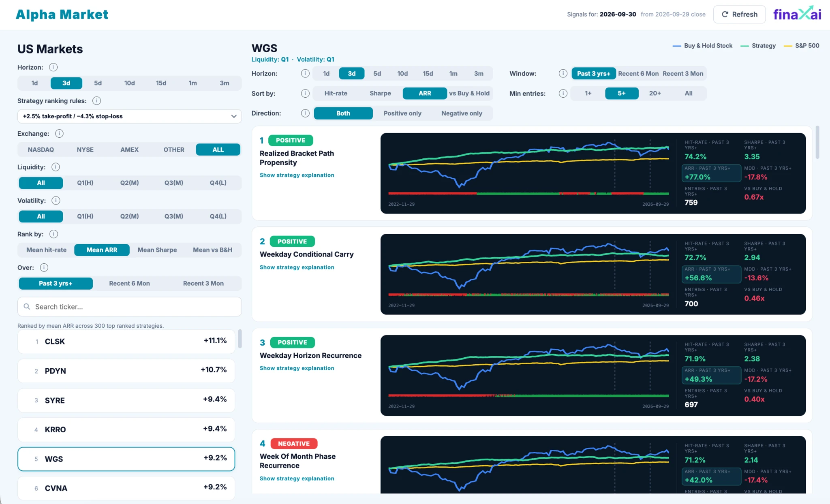This screenshot has width=830, height=504.
Task: Show strategy explanation for Weekday Conditional Carry
Action: 297,267
